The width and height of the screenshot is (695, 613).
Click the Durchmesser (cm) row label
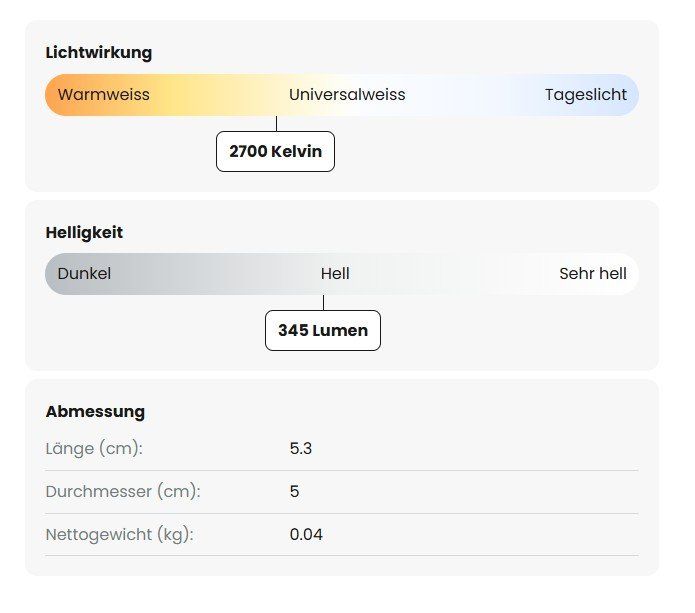point(123,492)
